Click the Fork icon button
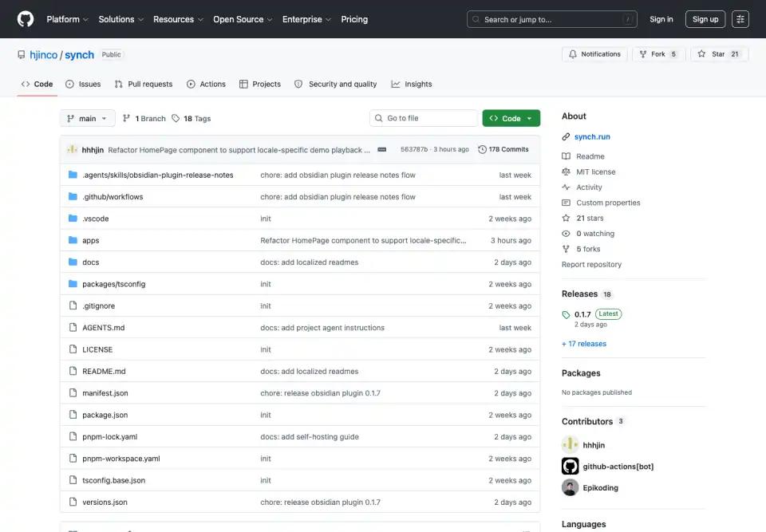The height and width of the screenshot is (532, 766). coord(643,54)
